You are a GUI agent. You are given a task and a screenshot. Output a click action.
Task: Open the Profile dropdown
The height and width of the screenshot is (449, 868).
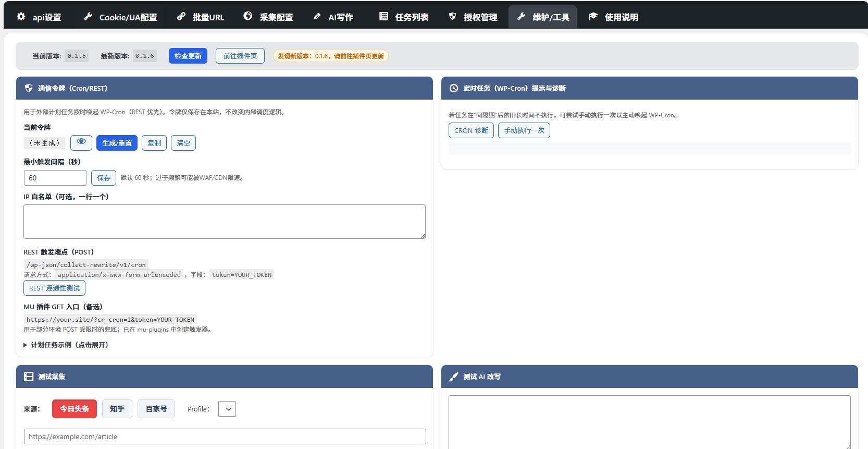click(227, 409)
